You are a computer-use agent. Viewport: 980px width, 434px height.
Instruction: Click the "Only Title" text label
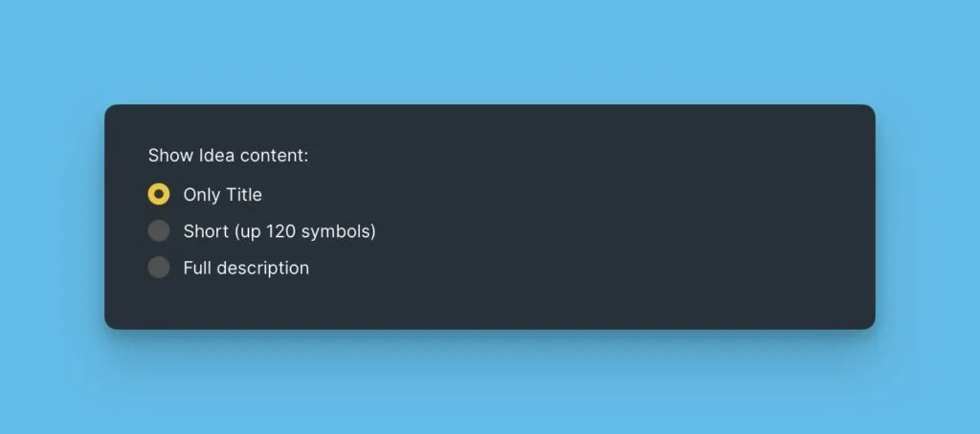tap(222, 195)
